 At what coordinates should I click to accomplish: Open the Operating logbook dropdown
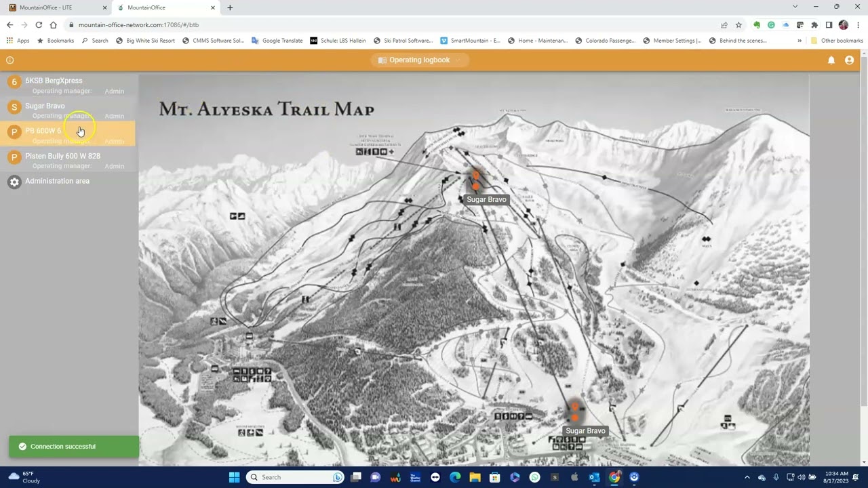pyautogui.click(x=420, y=60)
